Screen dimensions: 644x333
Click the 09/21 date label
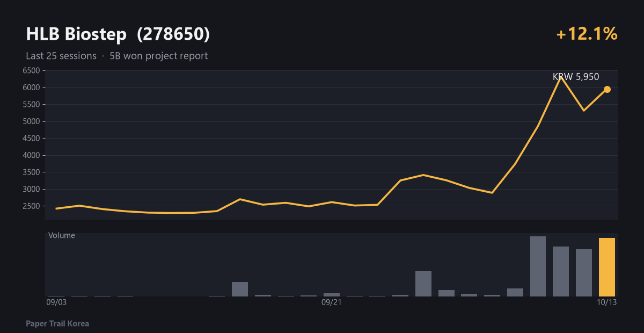[x=331, y=302]
